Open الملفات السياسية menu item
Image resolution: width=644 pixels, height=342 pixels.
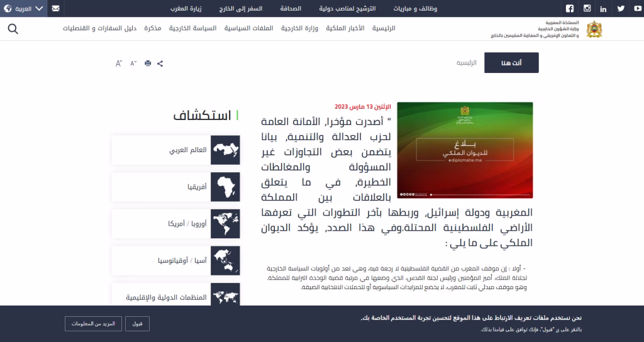248,28
